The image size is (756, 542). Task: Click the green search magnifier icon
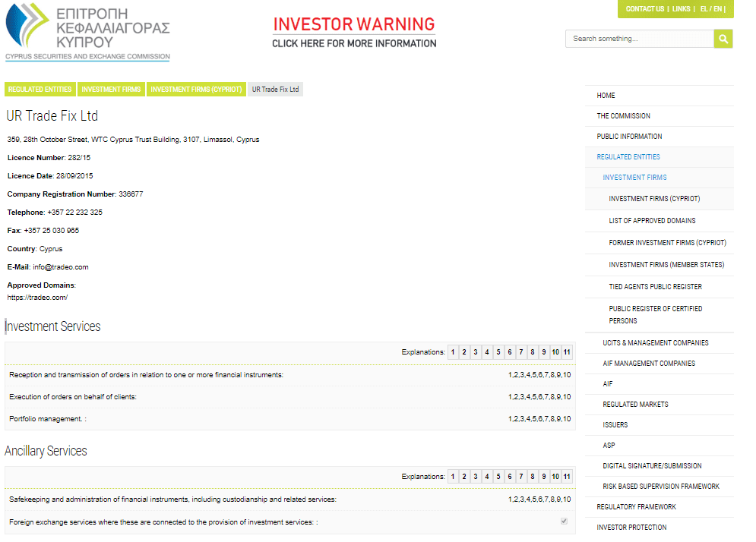point(723,38)
